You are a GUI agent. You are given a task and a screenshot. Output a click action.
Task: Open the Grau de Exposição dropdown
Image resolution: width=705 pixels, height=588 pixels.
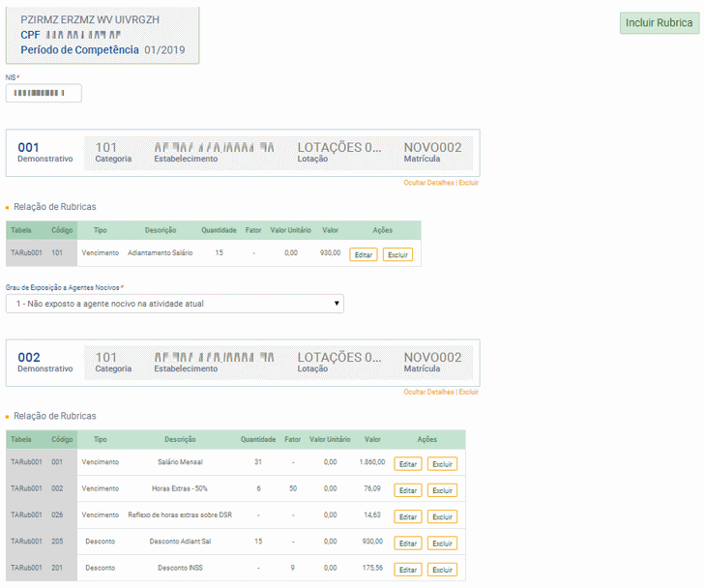(x=174, y=304)
